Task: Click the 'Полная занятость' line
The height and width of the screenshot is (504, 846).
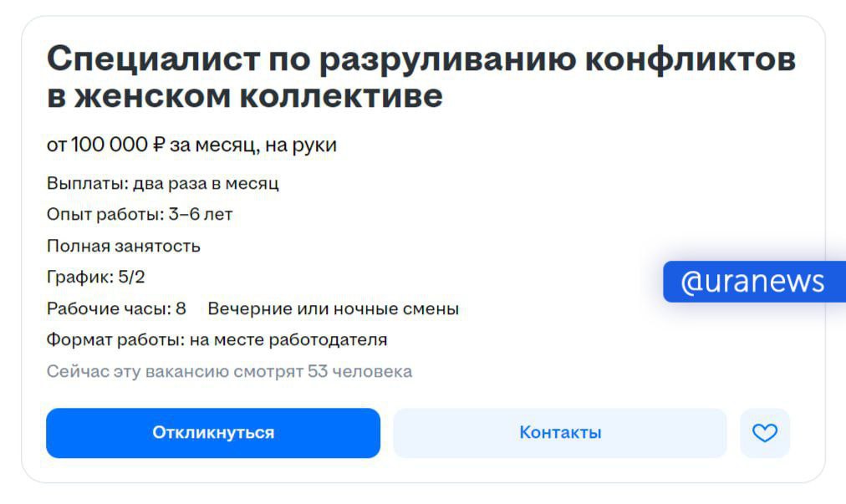Action: click(124, 247)
